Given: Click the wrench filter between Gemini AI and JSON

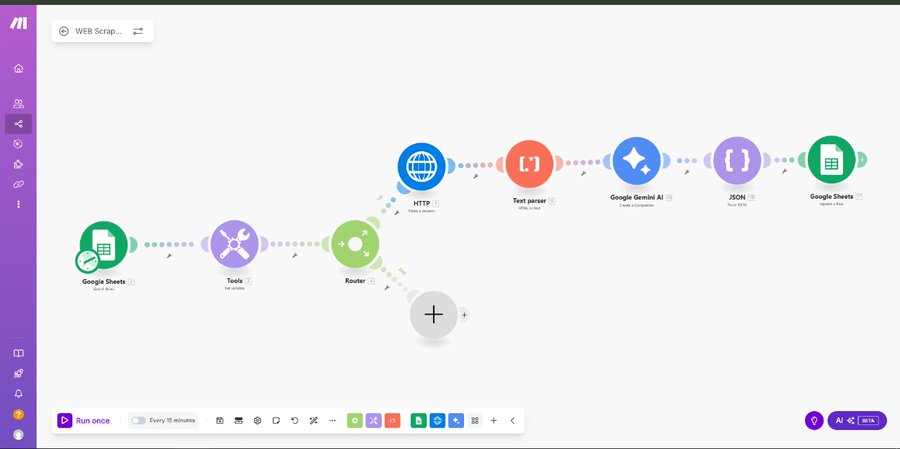Looking at the screenshot, I should click(x=686, y=172).
